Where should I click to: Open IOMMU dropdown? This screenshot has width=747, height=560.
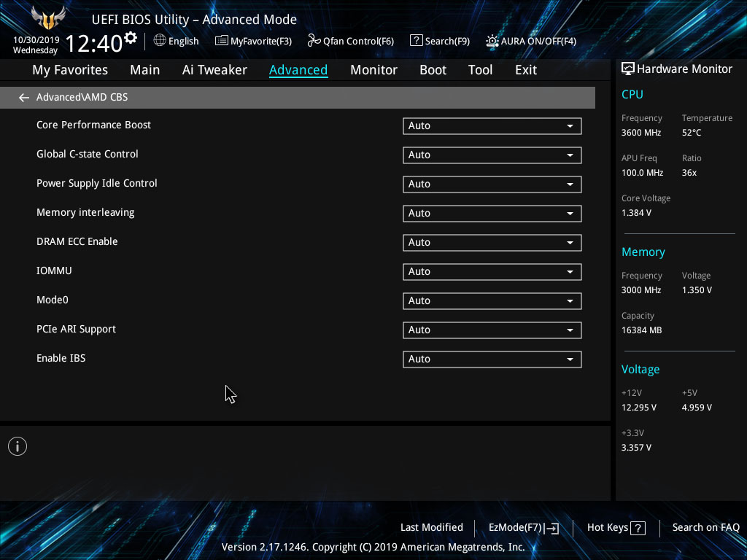[492, 272]
